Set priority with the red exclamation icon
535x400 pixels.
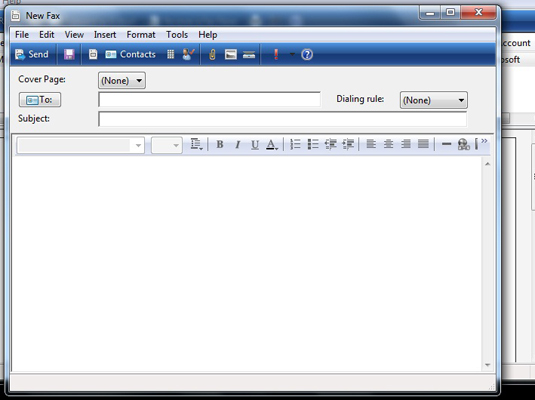[x=276, y=55]
